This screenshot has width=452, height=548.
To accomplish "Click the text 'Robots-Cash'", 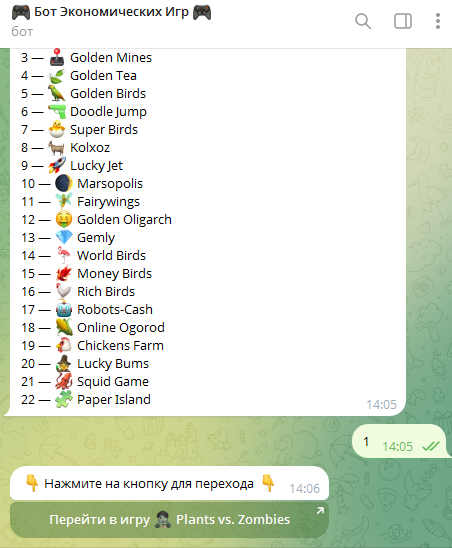I will click(115, 310).
